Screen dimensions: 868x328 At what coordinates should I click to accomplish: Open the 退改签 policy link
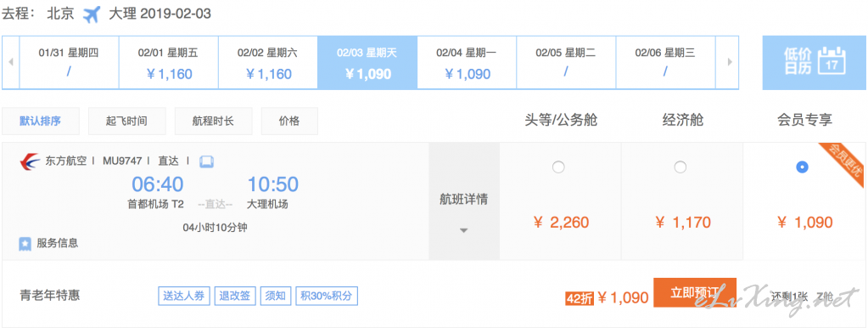234,296
